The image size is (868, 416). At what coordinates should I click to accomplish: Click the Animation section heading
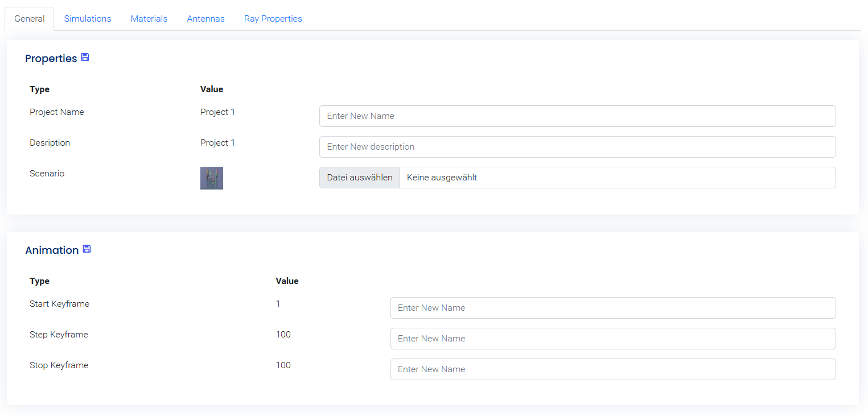pos(52,250)
